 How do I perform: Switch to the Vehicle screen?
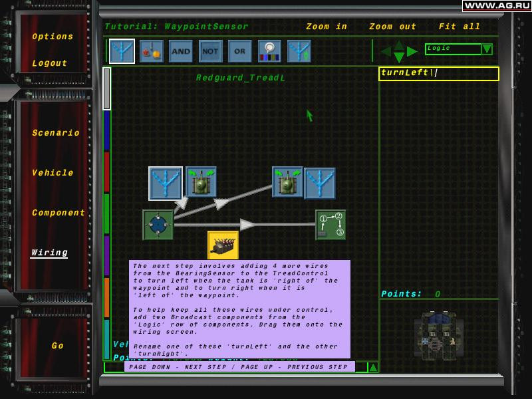(53, 173)
